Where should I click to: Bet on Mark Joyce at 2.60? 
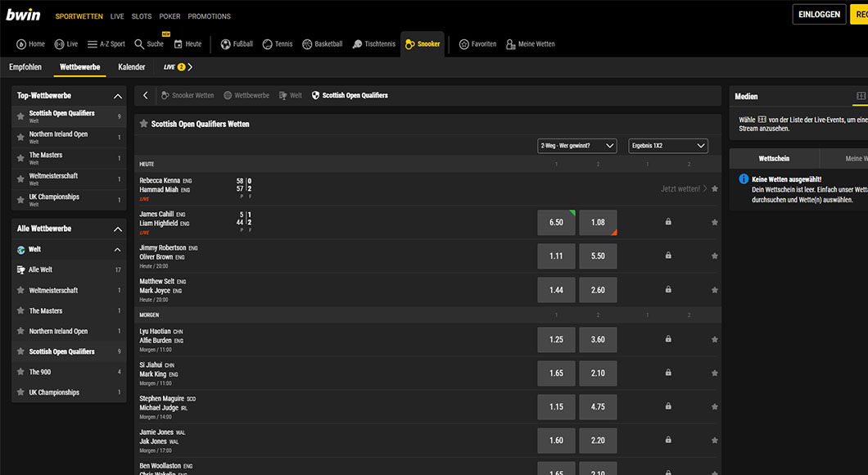598,290
